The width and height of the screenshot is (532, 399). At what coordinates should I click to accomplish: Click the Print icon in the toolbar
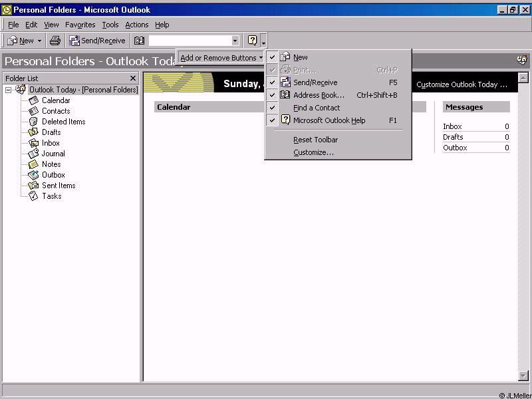click(x=55, y=41)
